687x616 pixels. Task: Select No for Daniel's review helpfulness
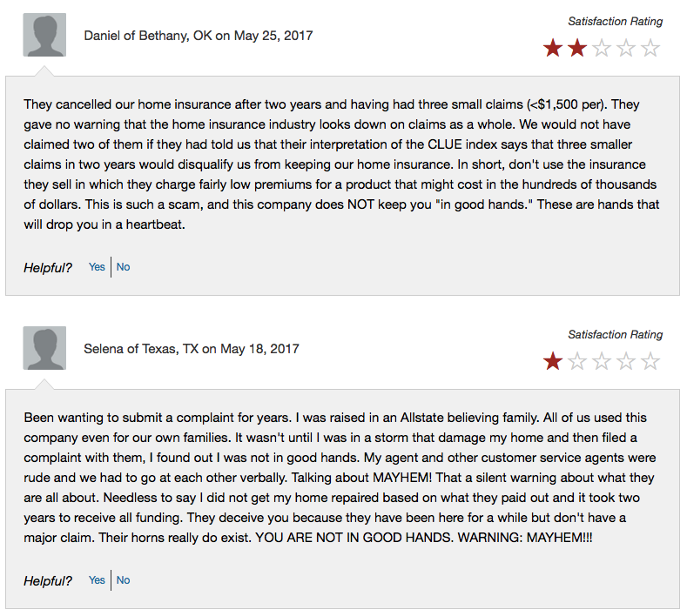pyautogui.click(x=124, y=267)
